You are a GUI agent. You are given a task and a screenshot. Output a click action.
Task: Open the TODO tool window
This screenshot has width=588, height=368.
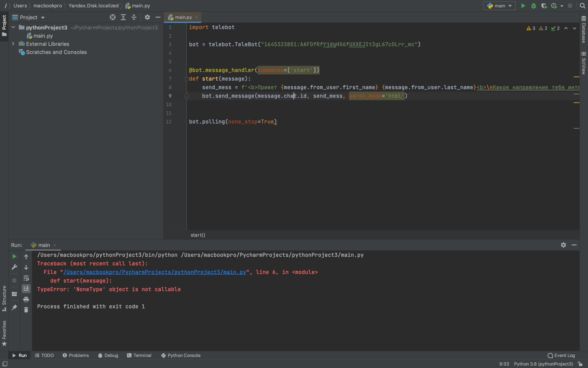[x=44, y=355]
